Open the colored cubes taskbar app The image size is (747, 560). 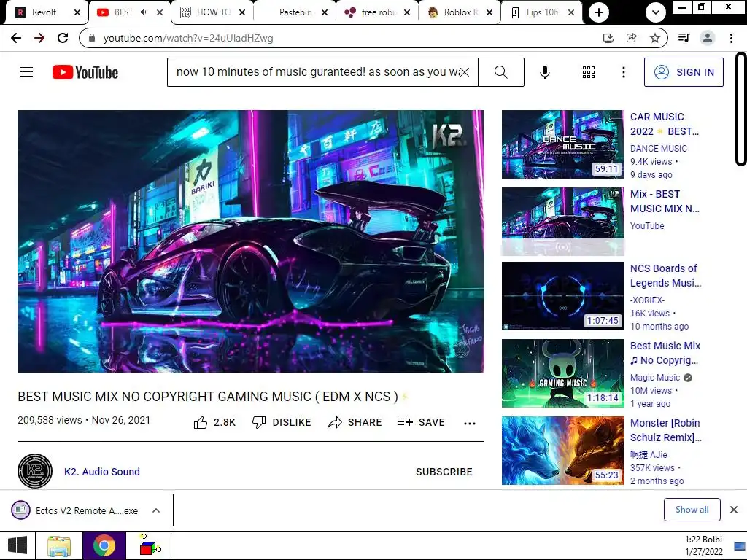pos(149,545)
